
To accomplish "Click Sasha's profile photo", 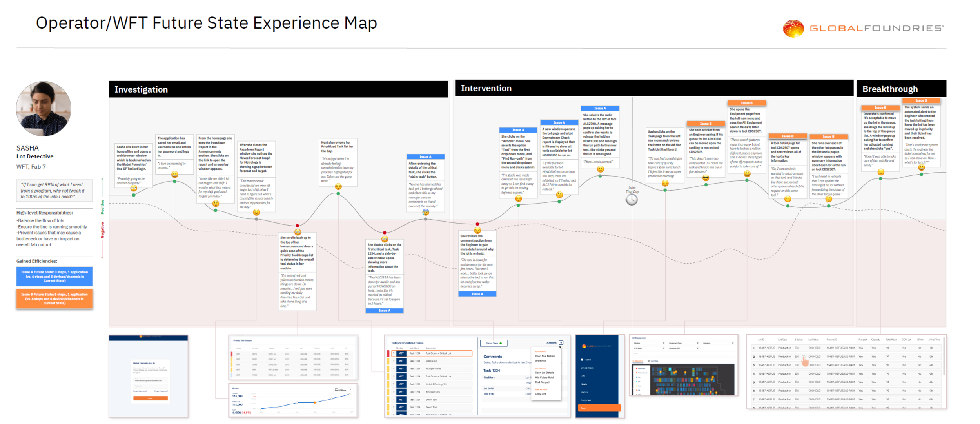I will coord(44,109).
